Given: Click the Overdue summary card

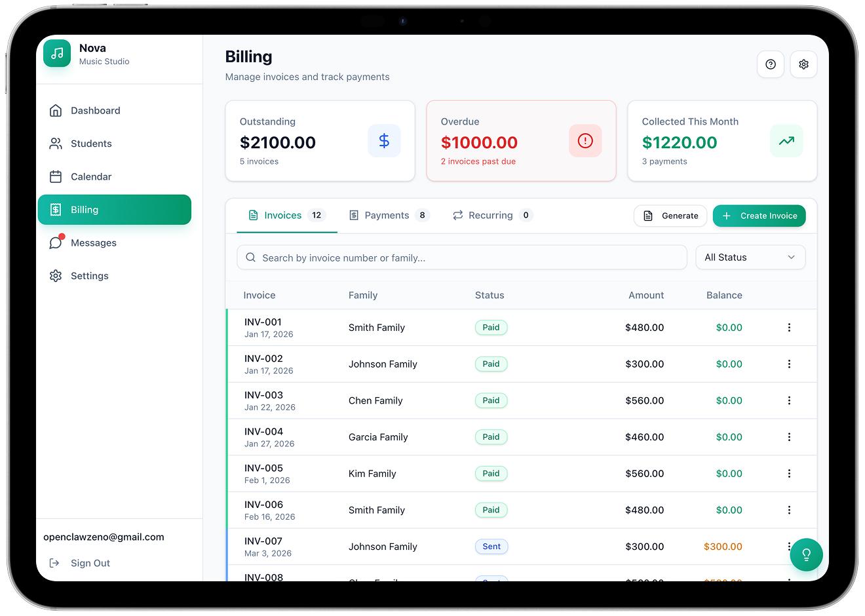Looking at the screenshot, I should point(521,140).
